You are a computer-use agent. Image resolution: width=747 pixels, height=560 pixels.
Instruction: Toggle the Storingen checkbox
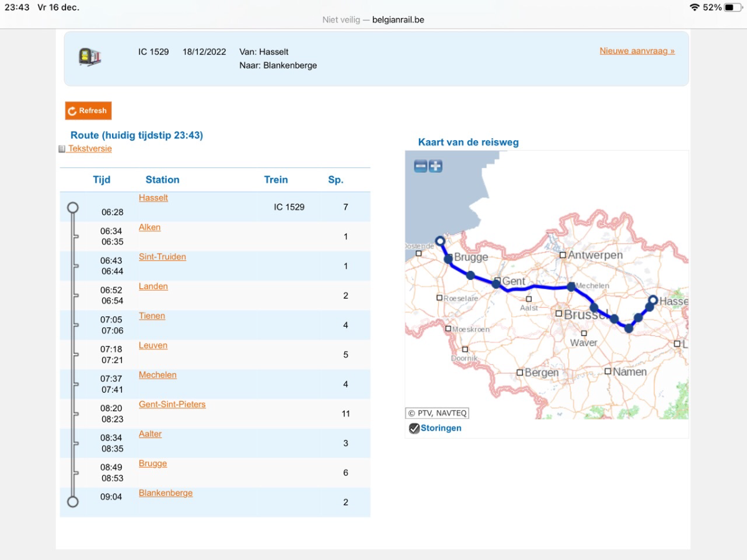click(414, 428)
